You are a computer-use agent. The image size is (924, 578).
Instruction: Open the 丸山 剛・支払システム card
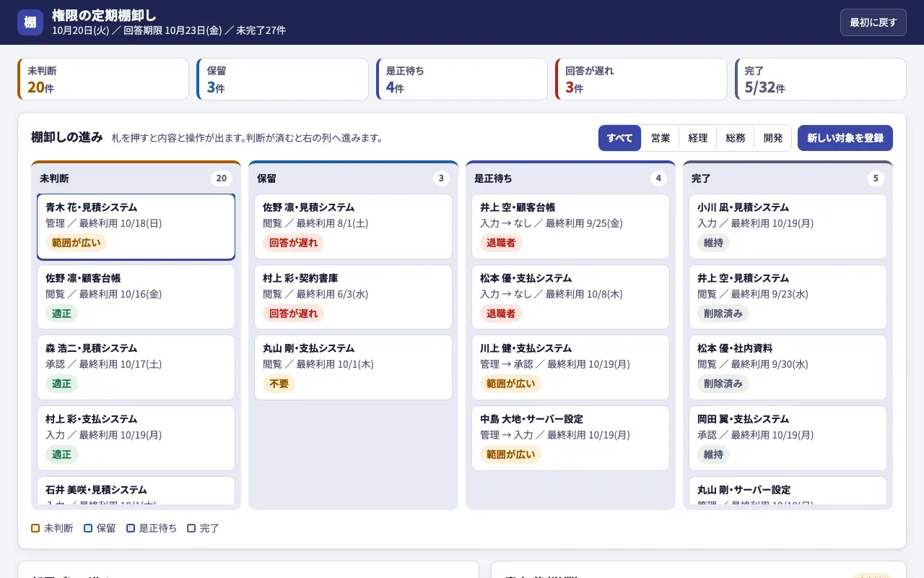point(353,367)
